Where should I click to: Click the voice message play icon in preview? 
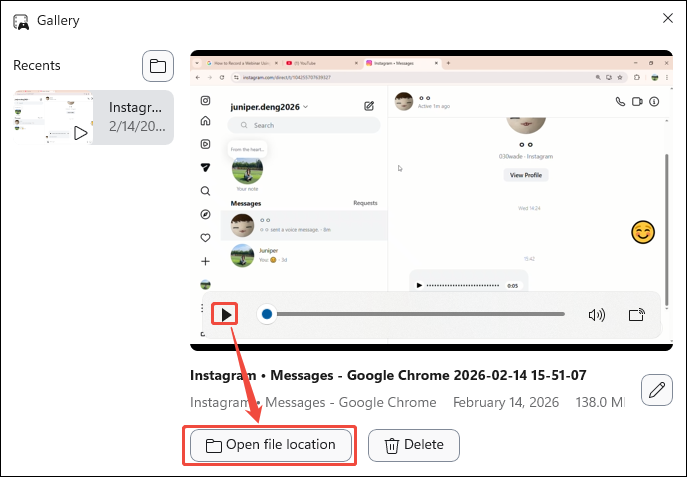[419, 285]
